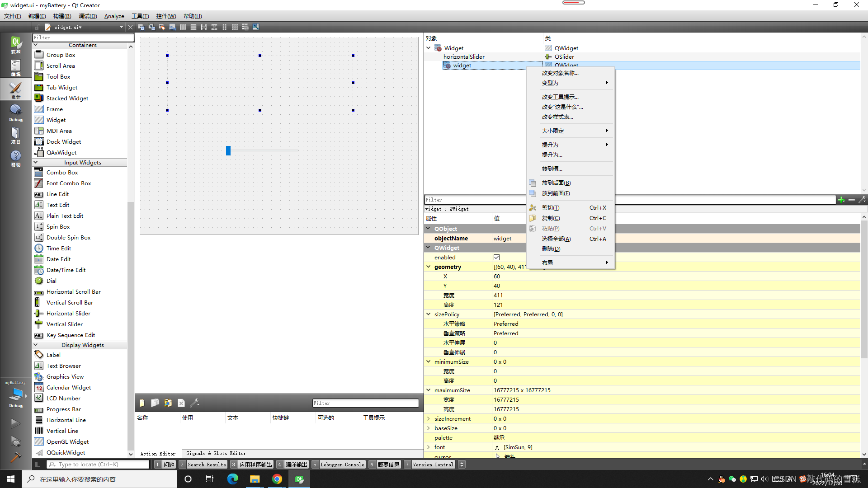The width and height of the screenshot is (868, 488).
Task: Expand the minimumSize properties group
Action: pyautogui.click(x=428, y=361)
